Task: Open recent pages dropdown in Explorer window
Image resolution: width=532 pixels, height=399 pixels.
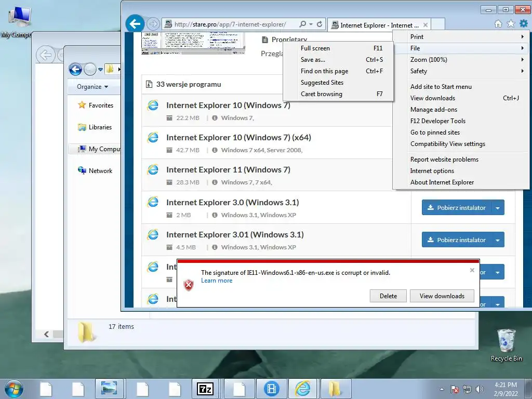Action: tap(100, 70)
